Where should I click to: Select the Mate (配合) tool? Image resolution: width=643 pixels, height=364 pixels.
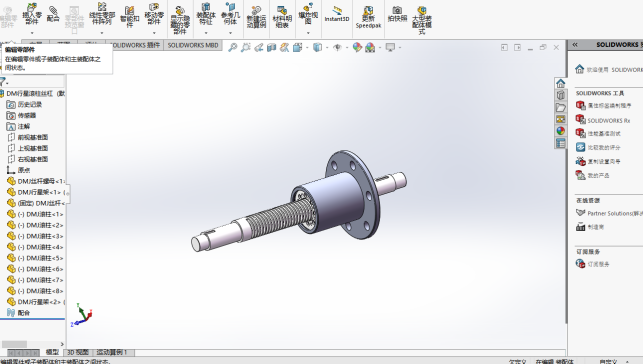(53, 14)
